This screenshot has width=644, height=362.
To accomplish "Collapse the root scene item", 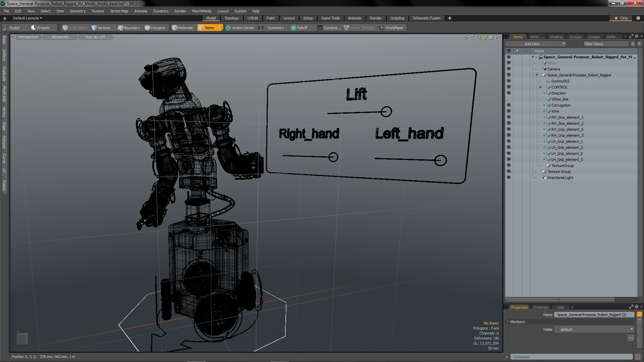I will point(533,57).
